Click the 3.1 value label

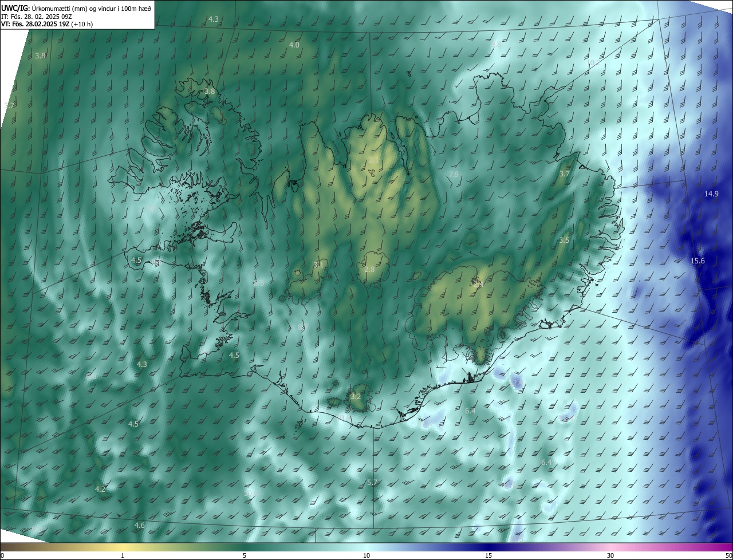point(318,265)
